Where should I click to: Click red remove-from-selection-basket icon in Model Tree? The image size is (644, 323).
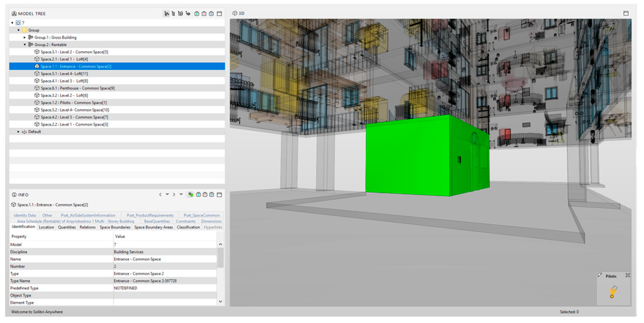(x=204, y=14)
